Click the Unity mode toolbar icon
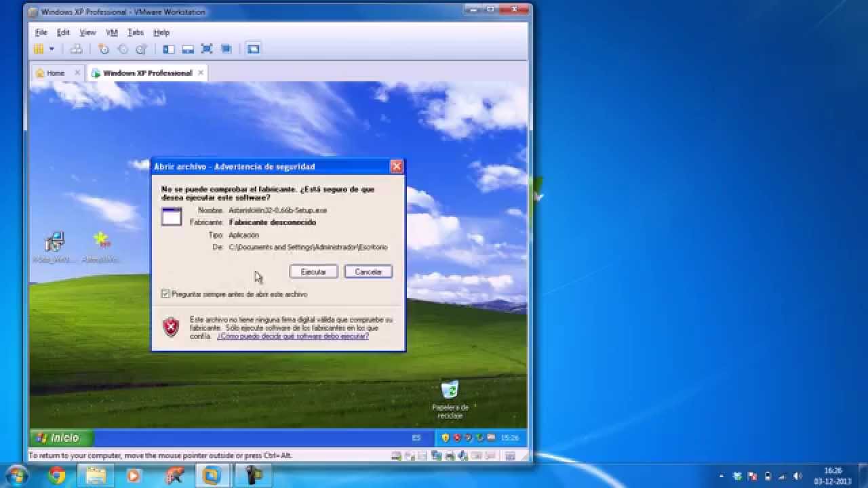868x488 pixels. pyautogui.click(x=226, y=49)
